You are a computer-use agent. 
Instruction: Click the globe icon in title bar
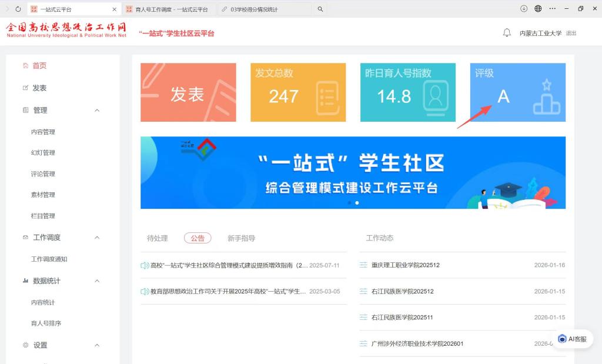pos(538,9)
